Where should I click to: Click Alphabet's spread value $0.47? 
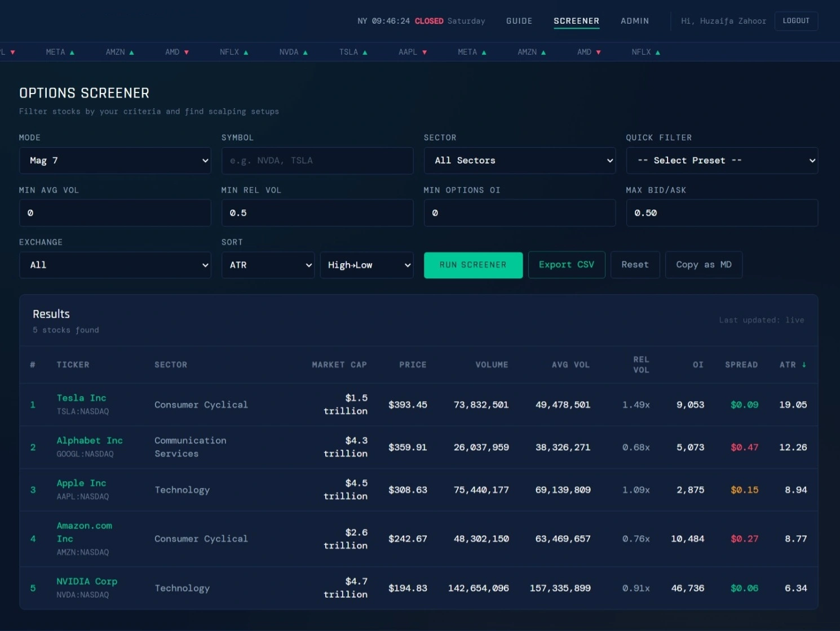click(744, 447)
